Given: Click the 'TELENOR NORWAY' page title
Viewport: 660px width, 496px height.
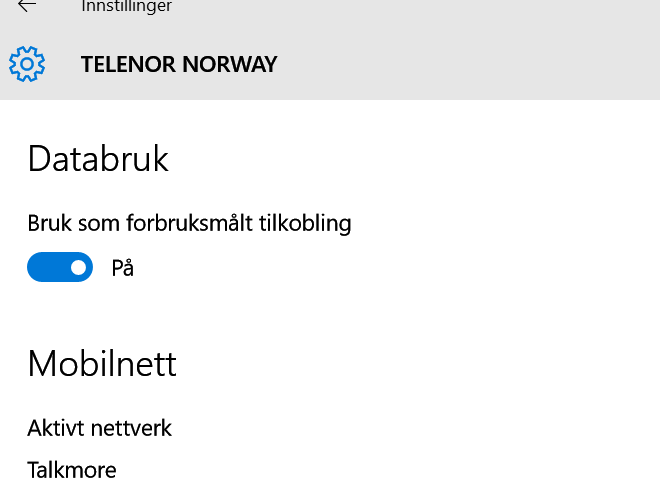Looking at the screenshot, I should [x=179, y=64].
